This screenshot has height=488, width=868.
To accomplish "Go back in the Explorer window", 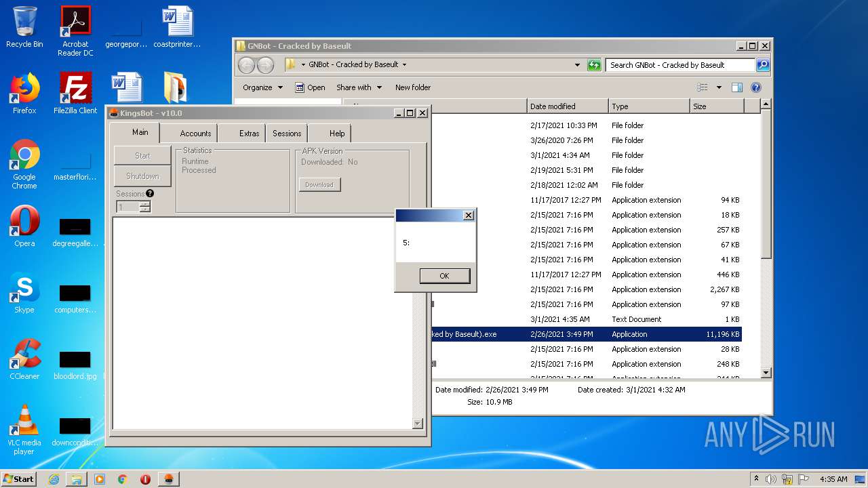I will tap(246, 65).
